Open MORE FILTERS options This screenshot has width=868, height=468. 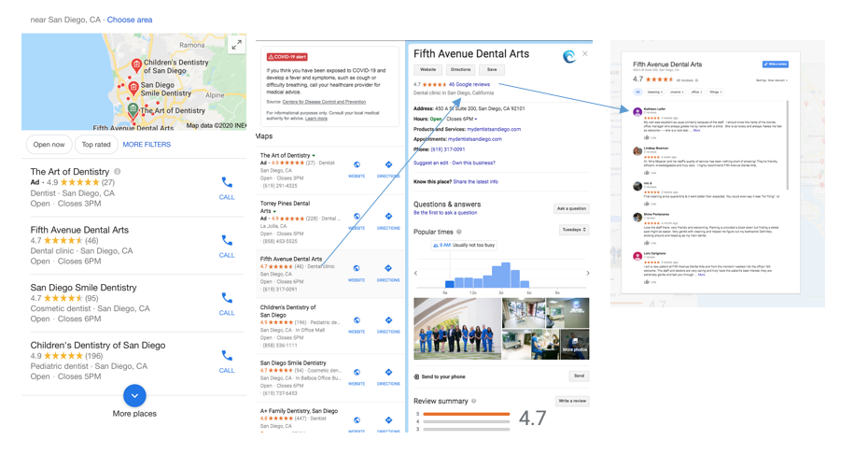click(x=147, y=145)
